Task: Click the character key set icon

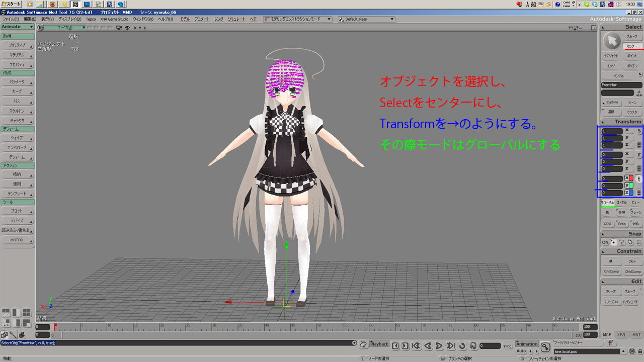Action: 610,343
